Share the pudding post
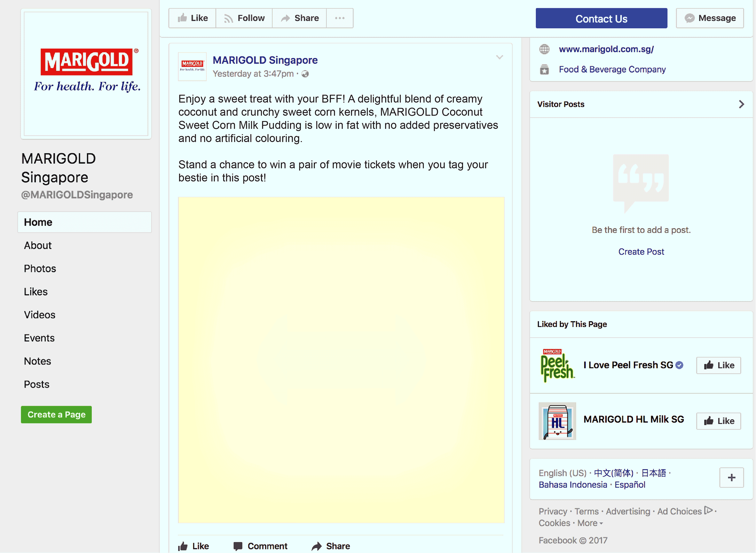The image size is (756, 553). click(331, 546)
